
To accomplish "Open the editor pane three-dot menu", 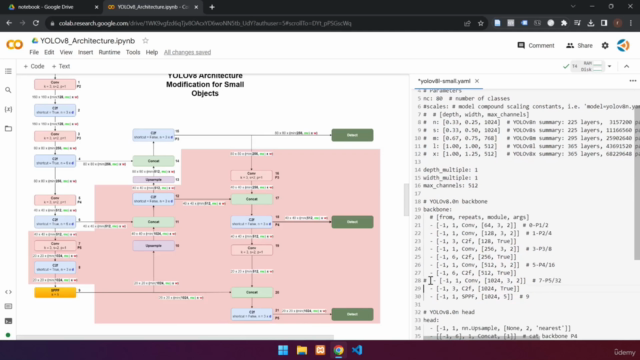I will tap(633, 81).
